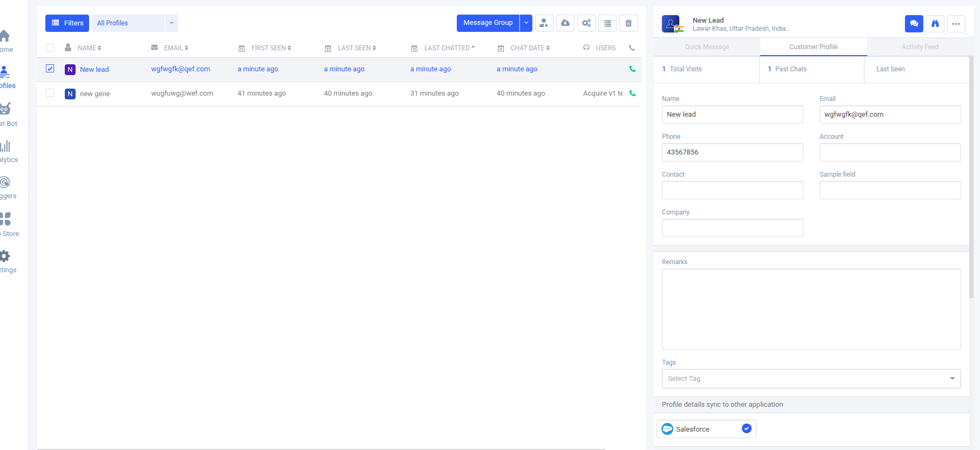Open the Select Tag dropdown
The height and width of the screenshot is (450, 980).
click(x=811, y=379)
